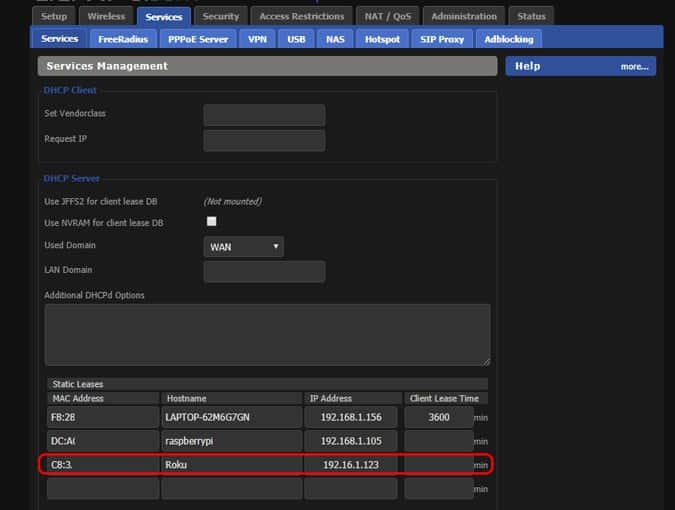Image resolution: width=675 pixels, height=510 pixels.
Task: Open the PPPoE Server sub-tab
Action: pos(196,39)
